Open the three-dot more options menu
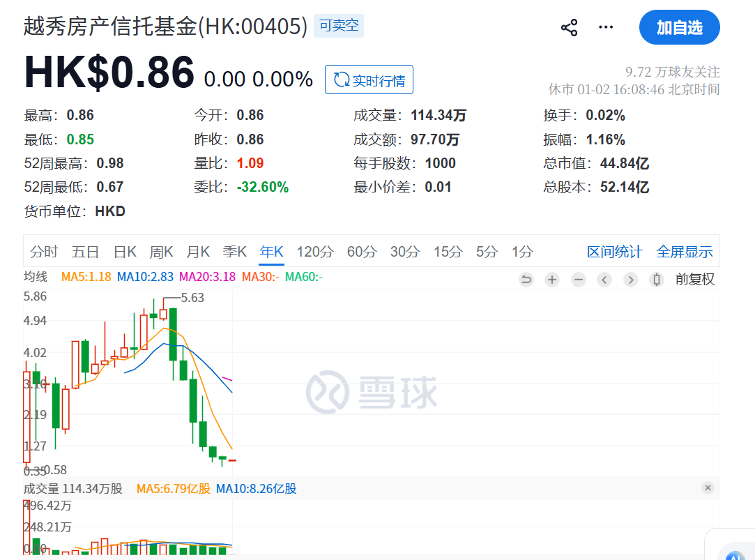 [x=606, y=28]
